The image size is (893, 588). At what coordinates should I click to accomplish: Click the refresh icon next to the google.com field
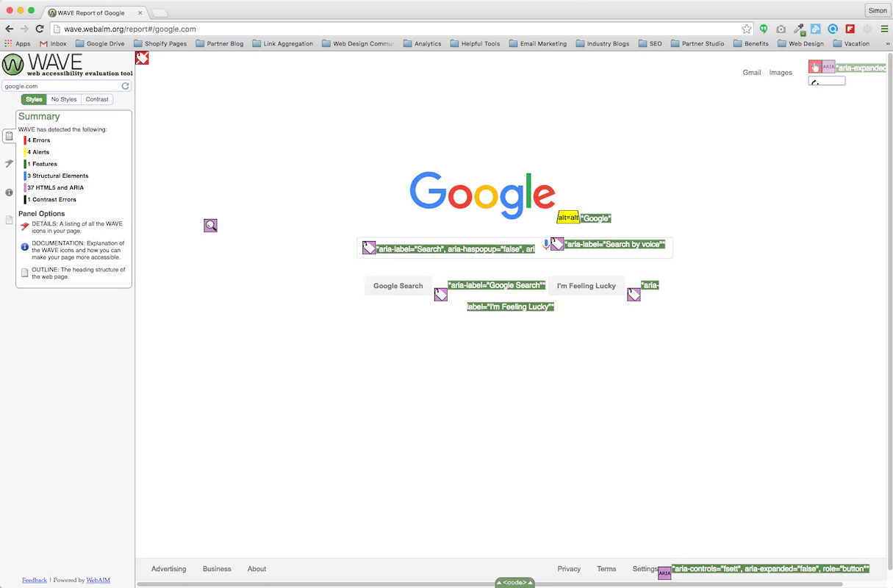125,85
